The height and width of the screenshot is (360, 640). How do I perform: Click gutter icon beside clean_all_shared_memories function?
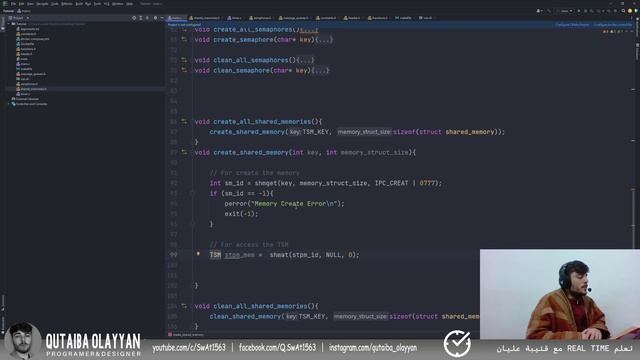coord(184,306)
